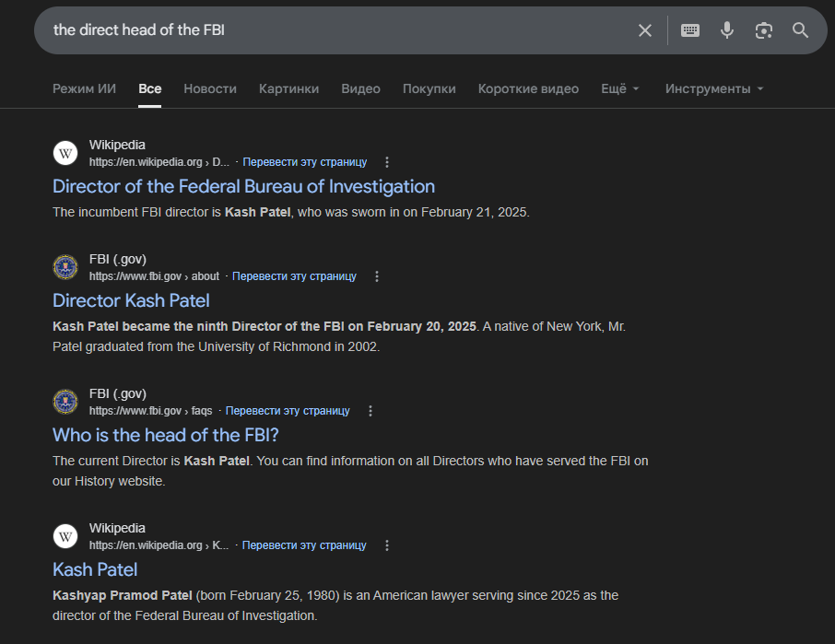This screenshot has height=644, width=835.
Task: Click Перевести эту страницу for Director Kash Patel result
Action: click(x=294, y=276)
